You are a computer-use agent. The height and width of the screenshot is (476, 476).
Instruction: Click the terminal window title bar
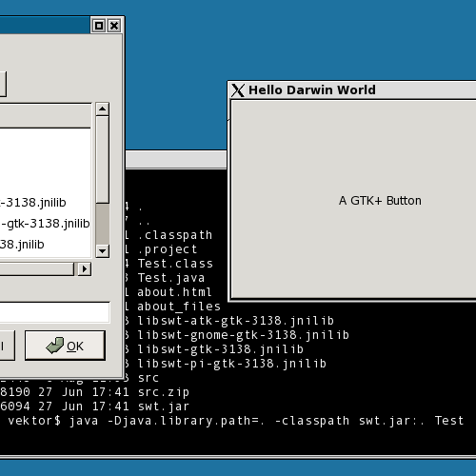point(176,160)
